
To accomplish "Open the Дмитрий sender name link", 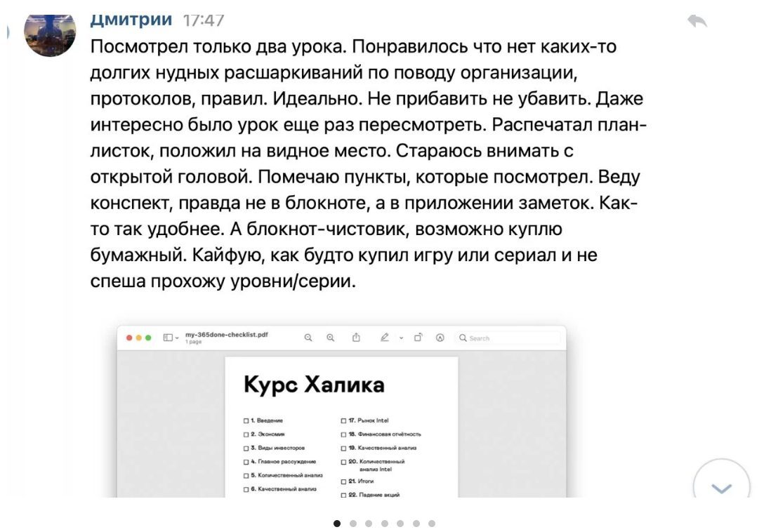I will tap(131, 20).
